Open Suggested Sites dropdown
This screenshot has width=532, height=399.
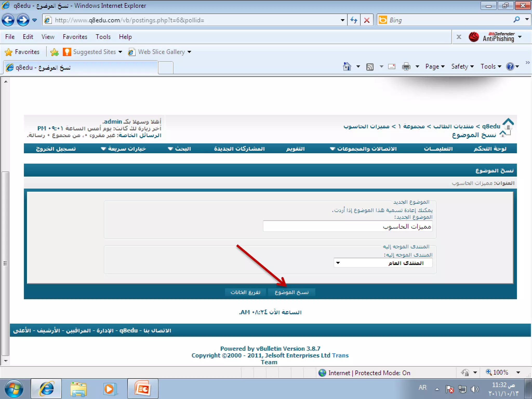click(92, 52)
